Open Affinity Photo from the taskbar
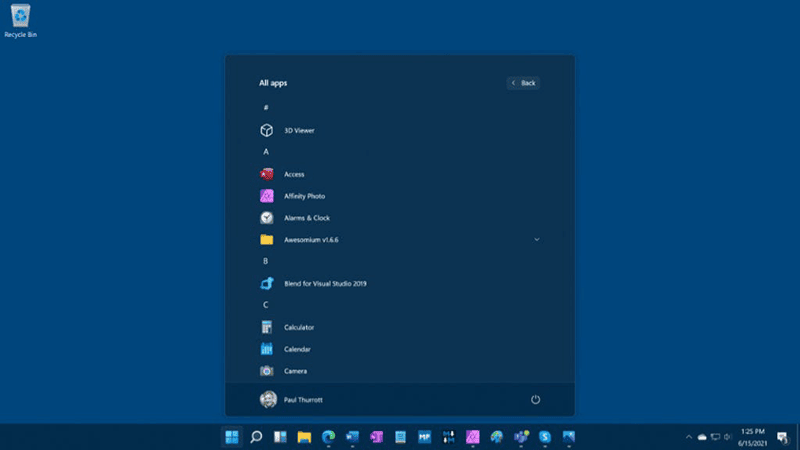Screen dimensions: 800x450 coord(472,437)
